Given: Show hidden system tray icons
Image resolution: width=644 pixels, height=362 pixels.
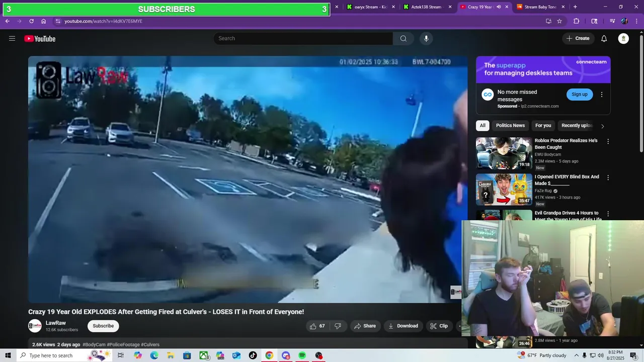Looking at the screenshot, I should pos(576,355).
